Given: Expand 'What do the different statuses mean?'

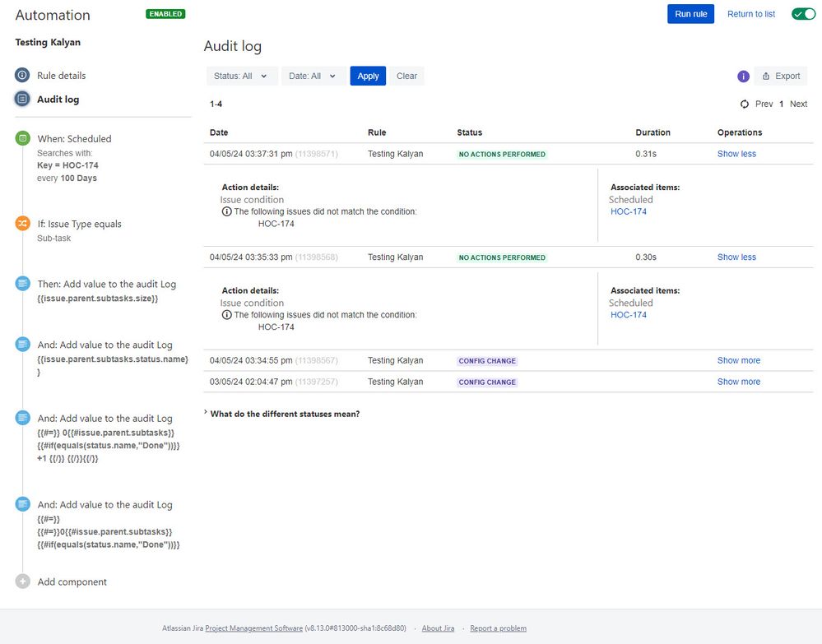Looking at the screenshot, I should (x=284, y=414).
